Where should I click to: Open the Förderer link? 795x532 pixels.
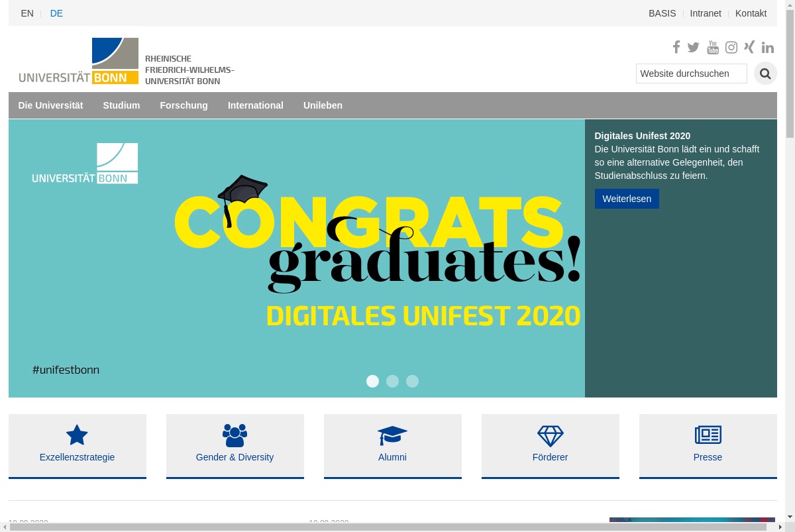[x=550, y=457]
